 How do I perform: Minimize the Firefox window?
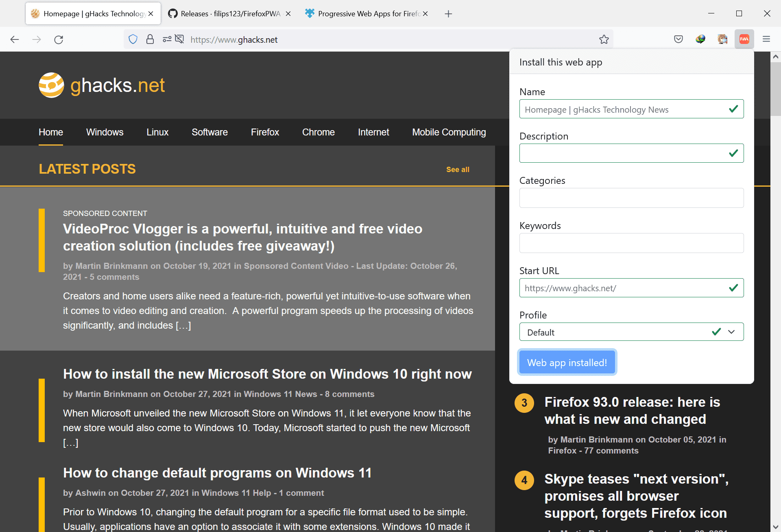(711, 13)
